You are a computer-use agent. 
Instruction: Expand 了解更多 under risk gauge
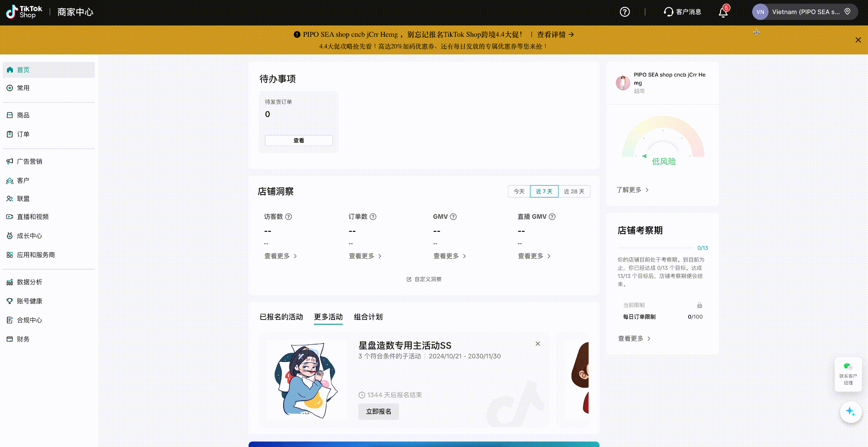point(632,190)
